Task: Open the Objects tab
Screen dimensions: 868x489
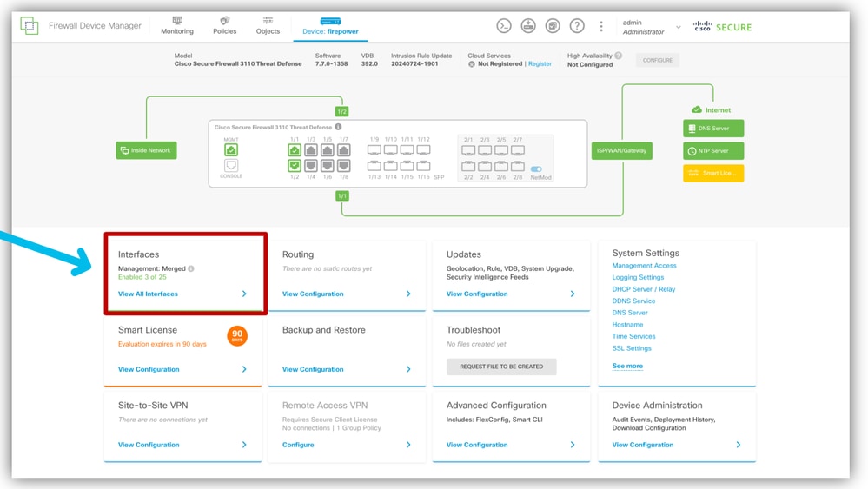Action: [268, 26]
